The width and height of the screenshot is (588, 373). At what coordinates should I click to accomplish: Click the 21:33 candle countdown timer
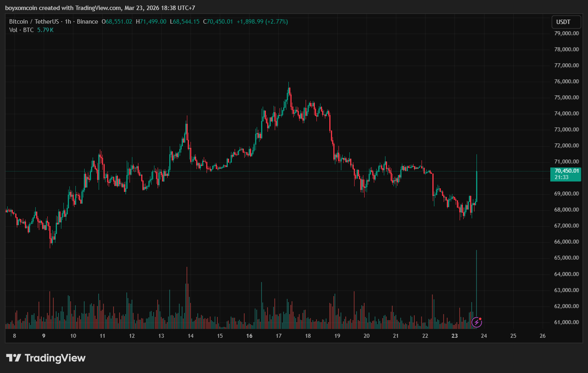pos(562,177)
